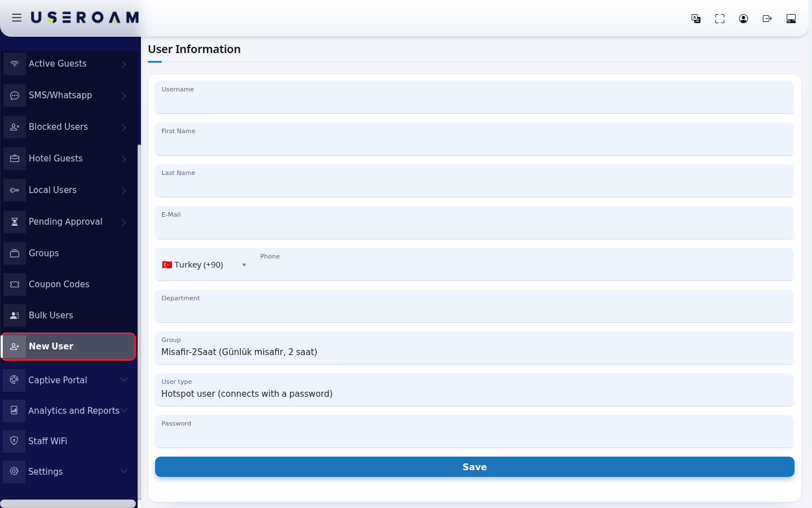
Task: Open the User type dropdown
Action: pyautogui.click(x=474, y=389)
